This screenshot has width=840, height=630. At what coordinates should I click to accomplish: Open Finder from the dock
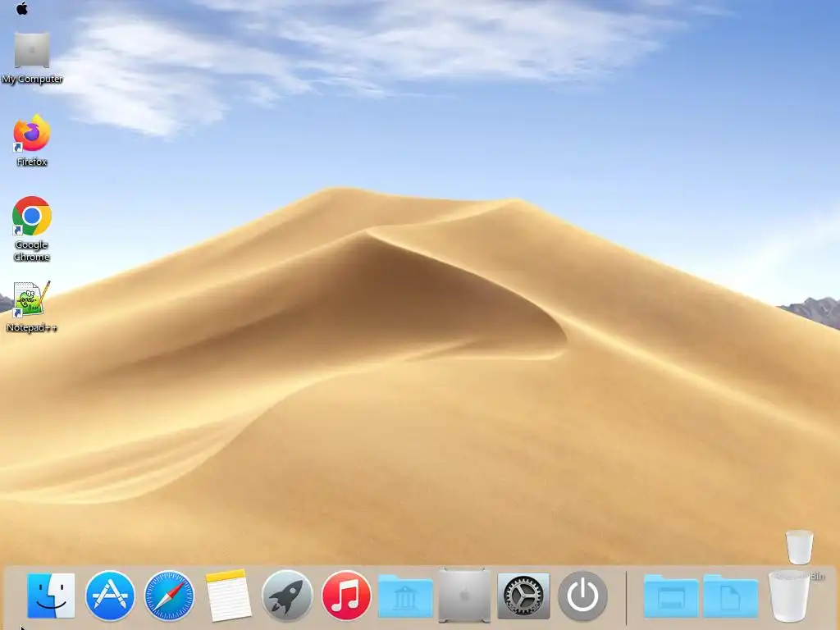51,596
